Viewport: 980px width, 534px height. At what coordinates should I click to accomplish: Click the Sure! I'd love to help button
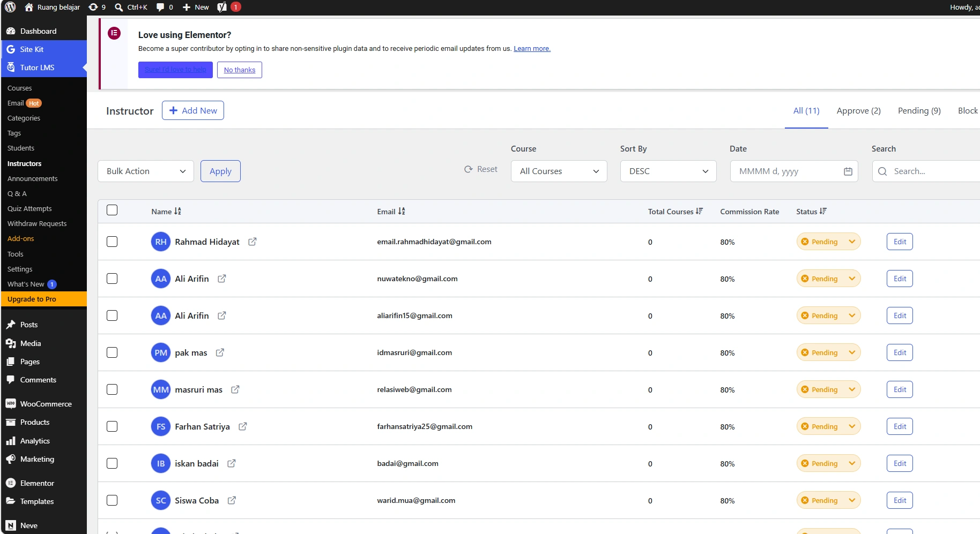(175, 70)
